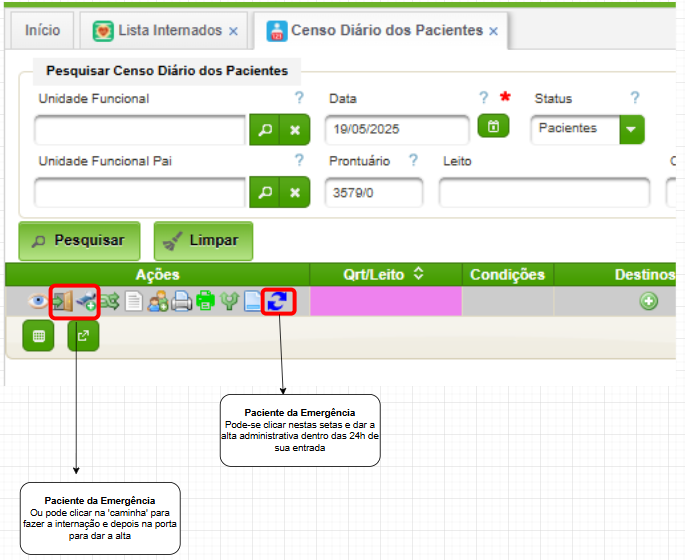The height and width of the screenshot is (560, 685).
Task: Click the green fork-shaped icon
Action: (230, 302)
